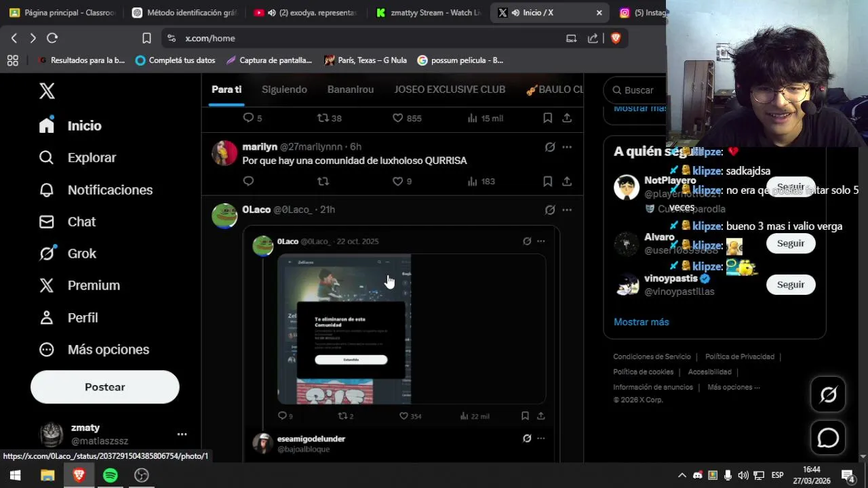Open account menu dots beside zmaty

click(182, 434)
